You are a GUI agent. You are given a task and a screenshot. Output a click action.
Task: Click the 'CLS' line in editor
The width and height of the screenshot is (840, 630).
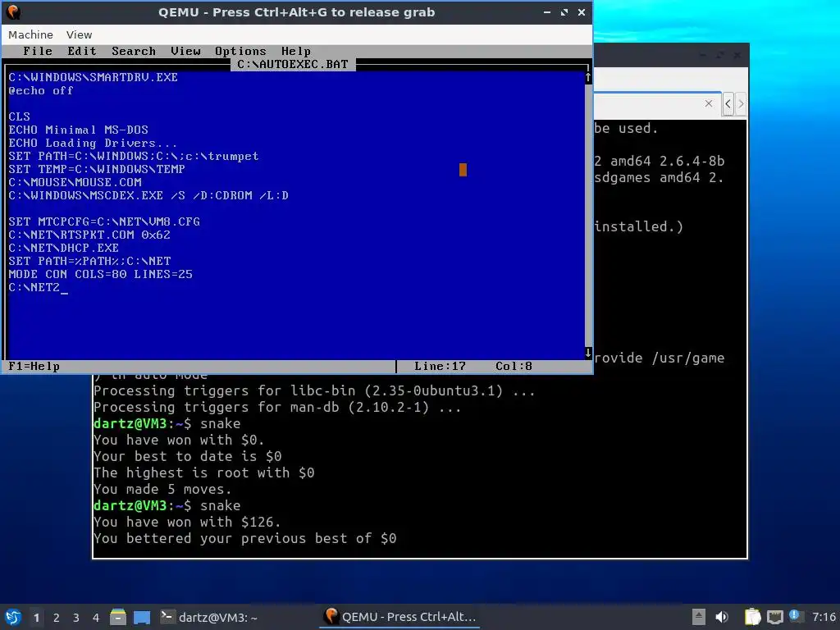point(20,116)
